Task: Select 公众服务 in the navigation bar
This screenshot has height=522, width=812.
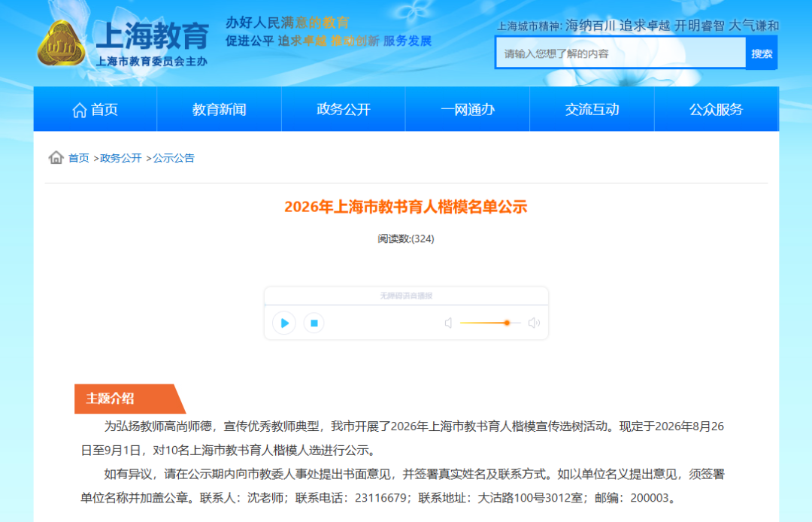Action: 717,109
